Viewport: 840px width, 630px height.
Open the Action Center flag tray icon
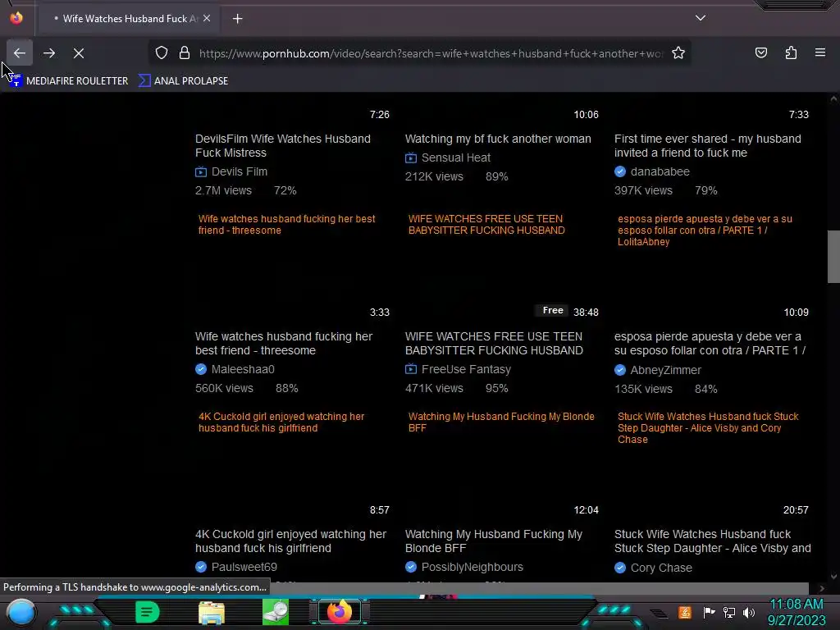click(x=709, y=612)
